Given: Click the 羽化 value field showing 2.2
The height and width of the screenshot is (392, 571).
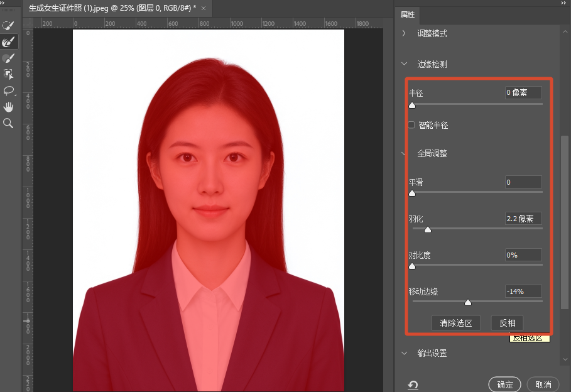Looking at the screenshot, I should [523, 219].
